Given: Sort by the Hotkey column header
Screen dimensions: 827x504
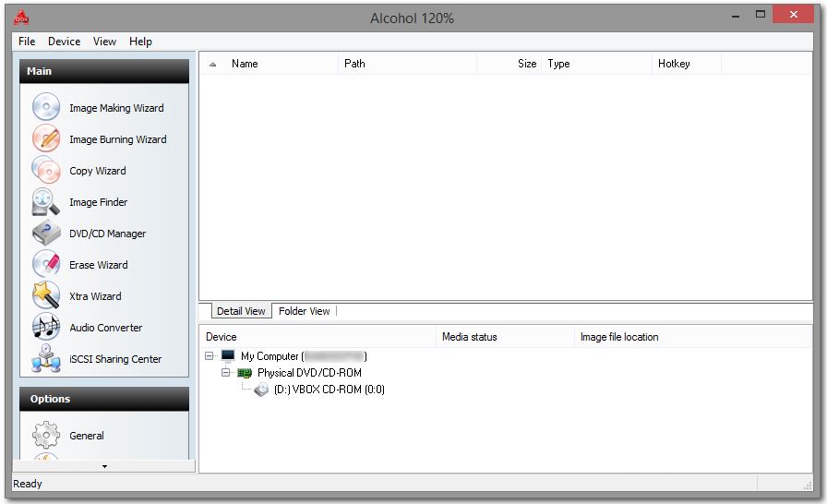Looking at the screenshot, I should (x=687, y=64).
